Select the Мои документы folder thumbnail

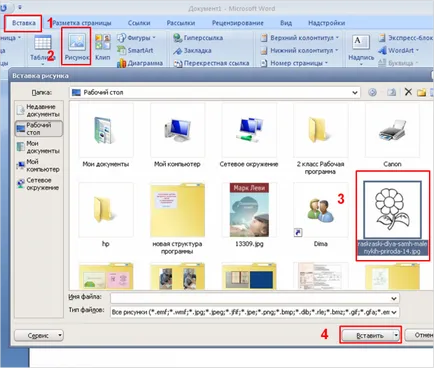pyautogui.click(x=105, y=135)
